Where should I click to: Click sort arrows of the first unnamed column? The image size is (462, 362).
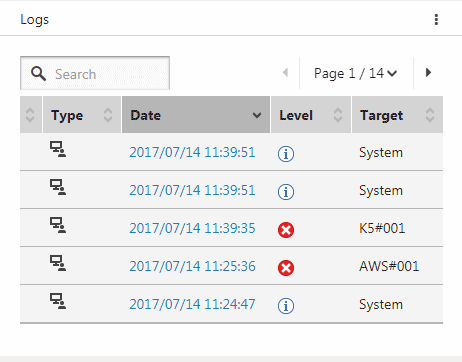(x=30, y=115)
